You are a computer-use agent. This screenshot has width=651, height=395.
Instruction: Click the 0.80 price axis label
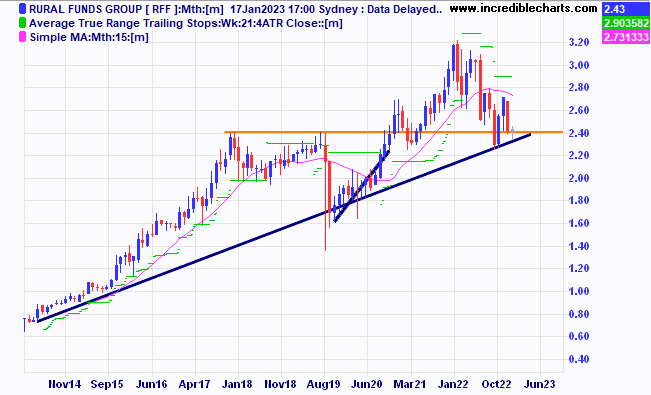[x=579, y=314]
